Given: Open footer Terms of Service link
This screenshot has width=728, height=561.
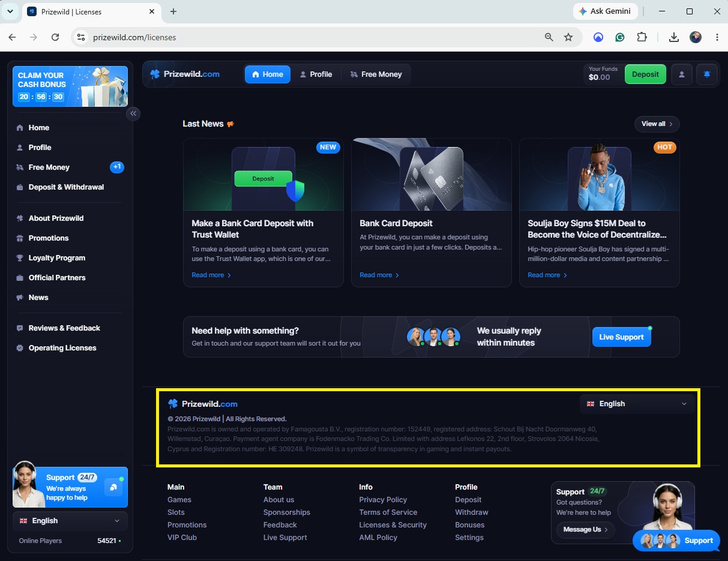Looking at the screenshot, I should pos(388,512).
